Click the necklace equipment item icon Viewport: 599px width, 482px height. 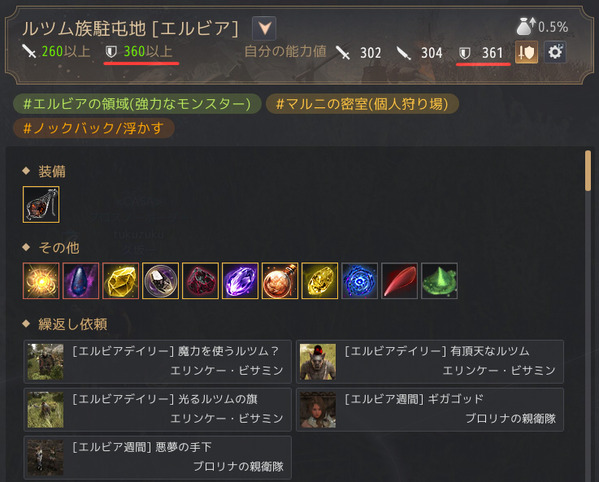(41, 205)
